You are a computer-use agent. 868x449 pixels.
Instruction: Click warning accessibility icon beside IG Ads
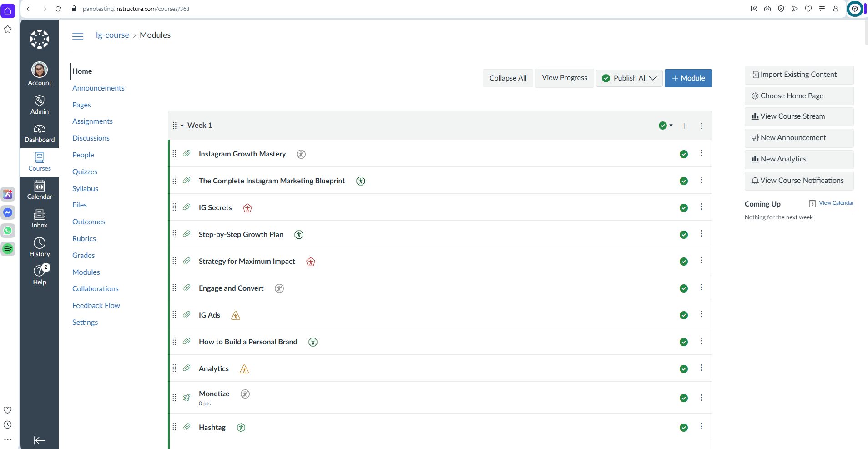(236, 315)
